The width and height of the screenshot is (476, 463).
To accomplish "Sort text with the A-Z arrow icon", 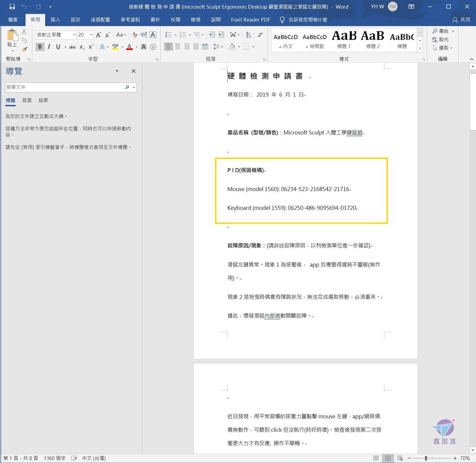I will [248, 35].
